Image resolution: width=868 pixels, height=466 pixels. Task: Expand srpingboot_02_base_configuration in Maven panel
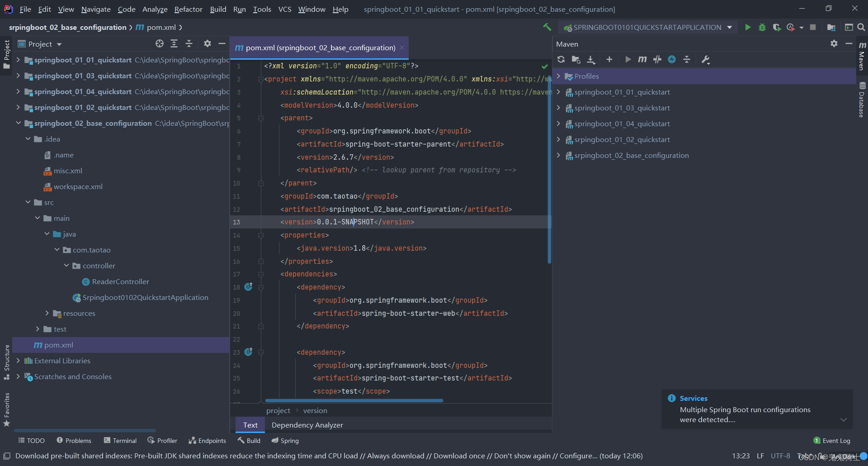coord(558,155)
